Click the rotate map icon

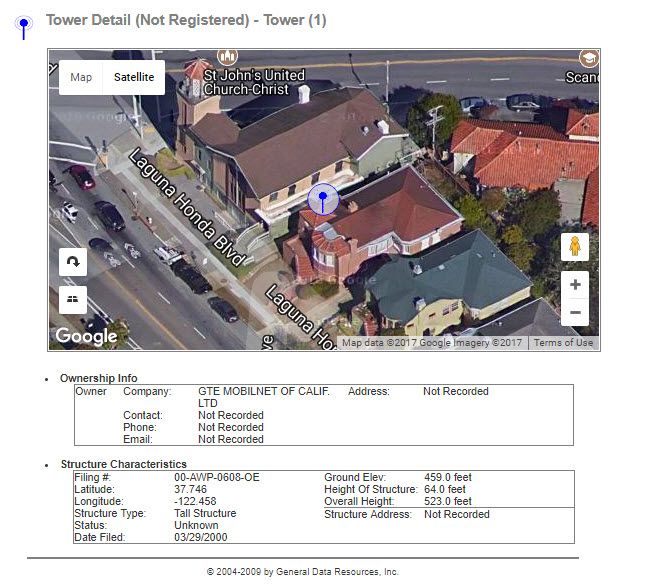pyautogui.click(x=73, y=262)
